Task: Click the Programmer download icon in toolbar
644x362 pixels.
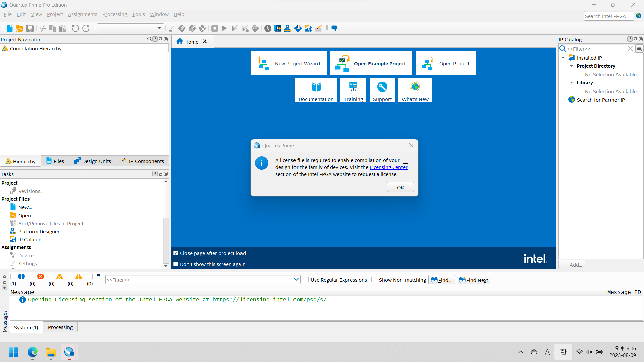Action: 298,28
